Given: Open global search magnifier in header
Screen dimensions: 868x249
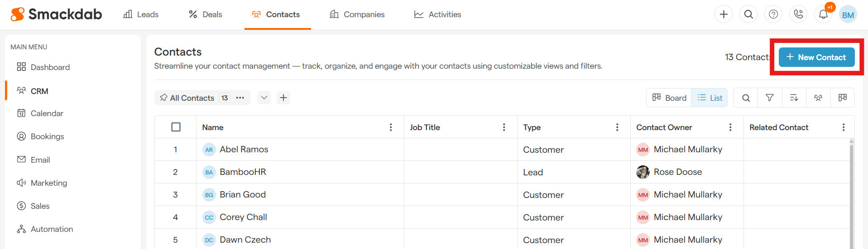Looking at the screenshot, I should point(748,14).
